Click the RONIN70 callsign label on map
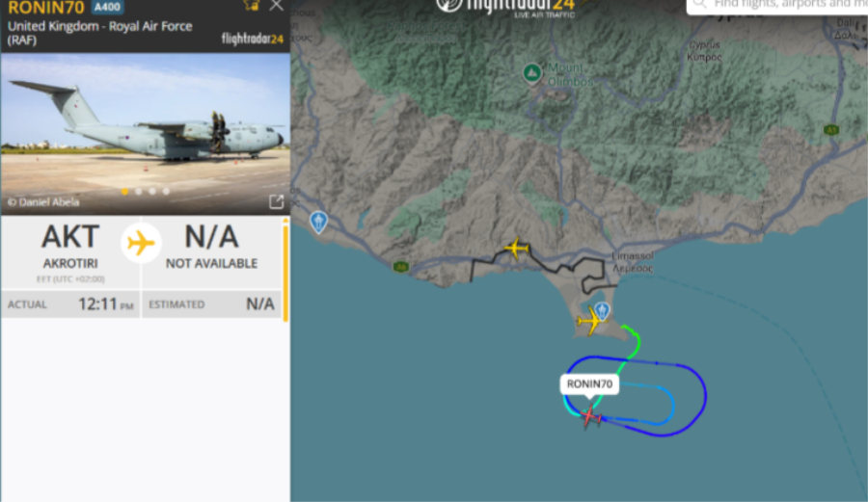Viewport: 868px width, 502px height. click(589, 383)
